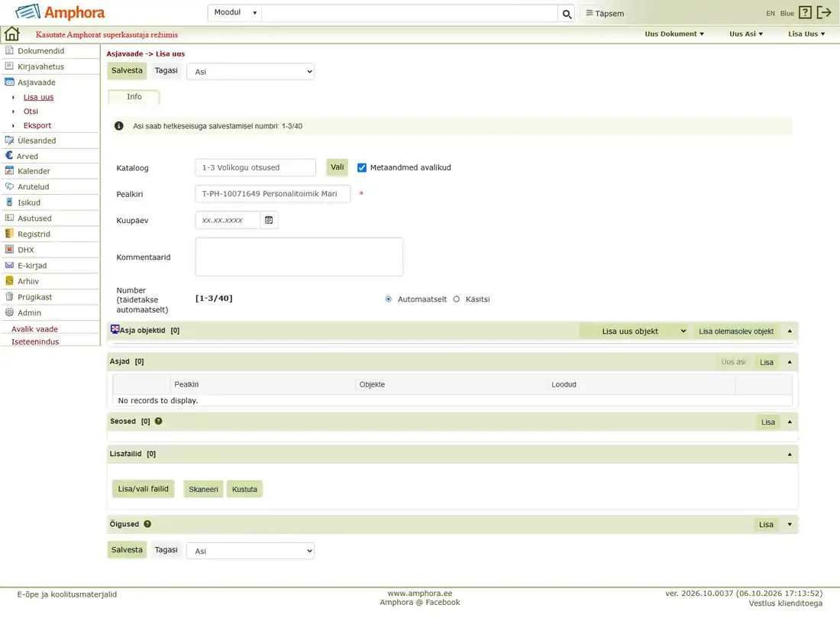Viewport: 840px width, 618px height.
Task: Open the Lisa uus objekt dropdown
Action: click(x=634, y=332)
